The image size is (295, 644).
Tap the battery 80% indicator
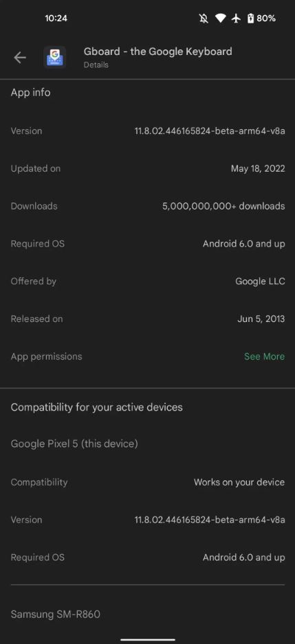pos(261,19)
